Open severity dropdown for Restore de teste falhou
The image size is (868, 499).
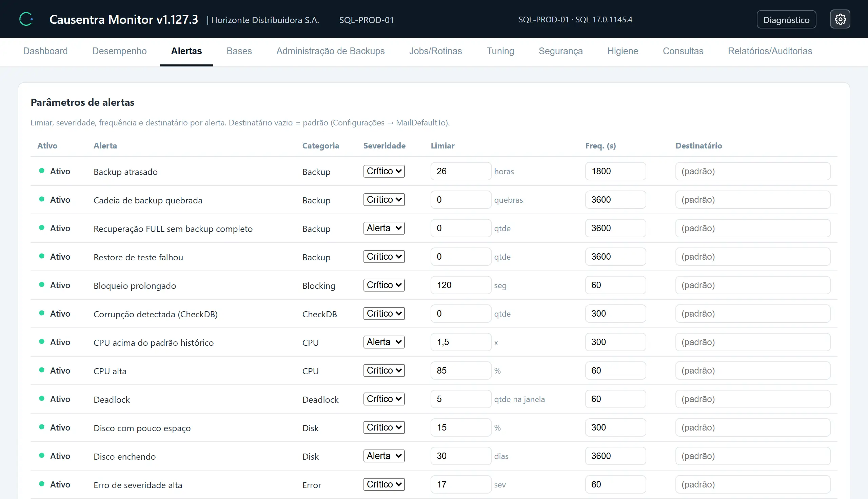pyautogui.click(x=384, y=256)
